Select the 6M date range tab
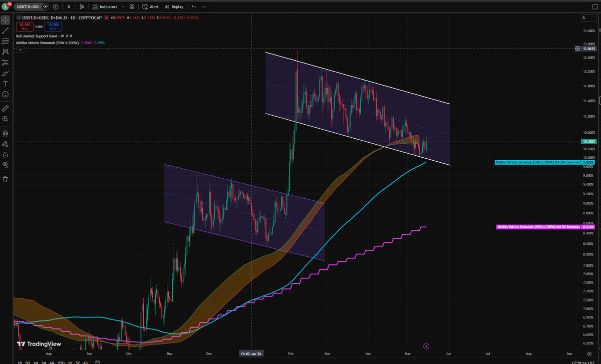601x364 pixels. (52, 362)
